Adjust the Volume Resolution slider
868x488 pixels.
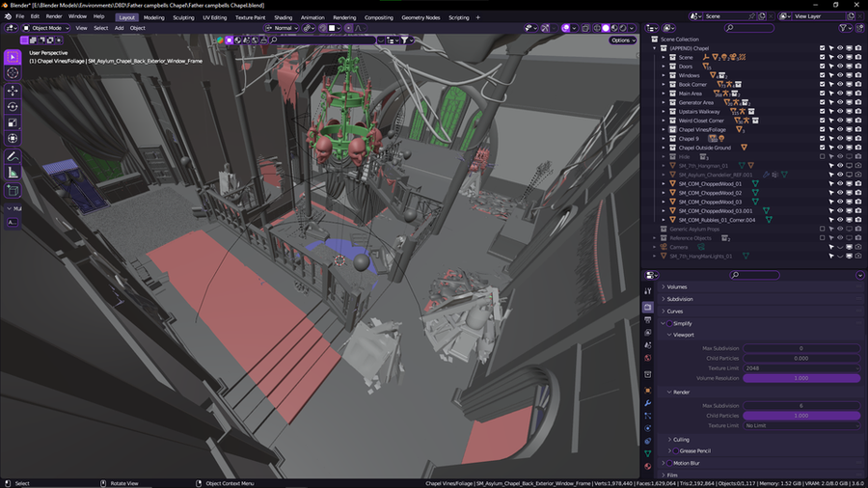[x=801, y=378]
